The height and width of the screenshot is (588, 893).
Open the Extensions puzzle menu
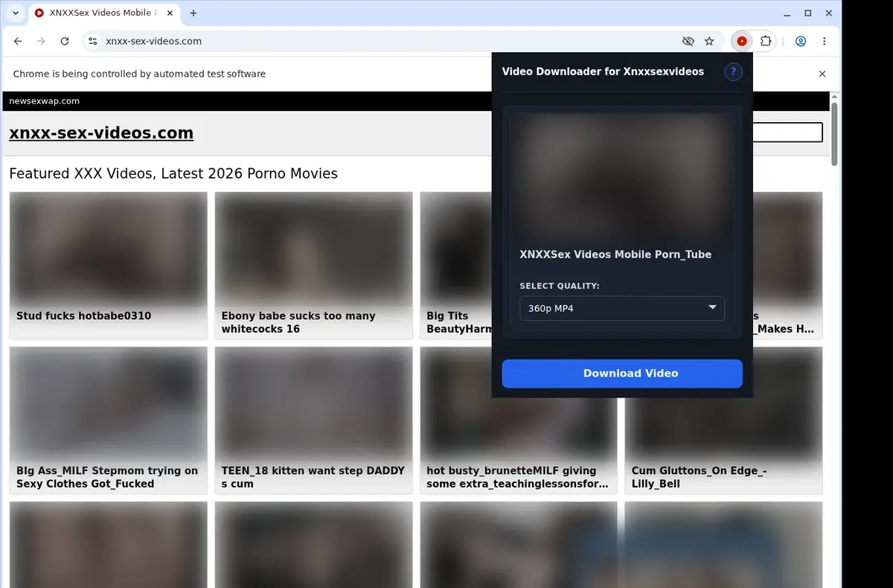coord(765,42)
